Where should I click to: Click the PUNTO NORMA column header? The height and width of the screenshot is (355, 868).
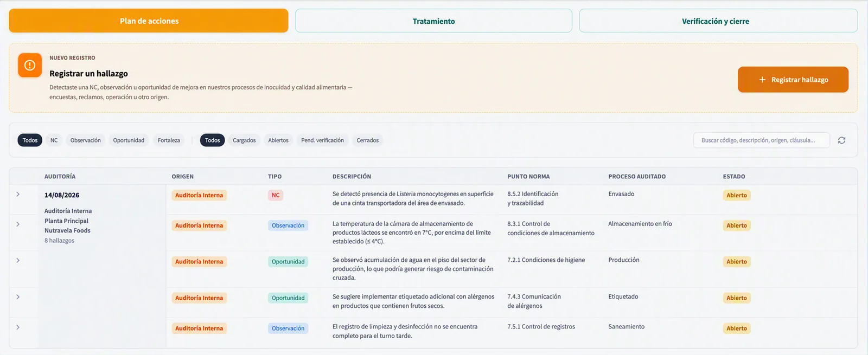pos(528,177)
